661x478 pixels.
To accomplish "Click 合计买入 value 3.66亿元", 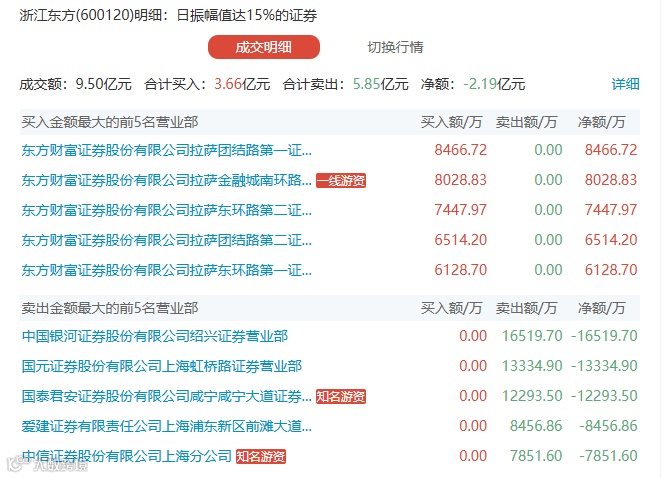I will 242,84.
